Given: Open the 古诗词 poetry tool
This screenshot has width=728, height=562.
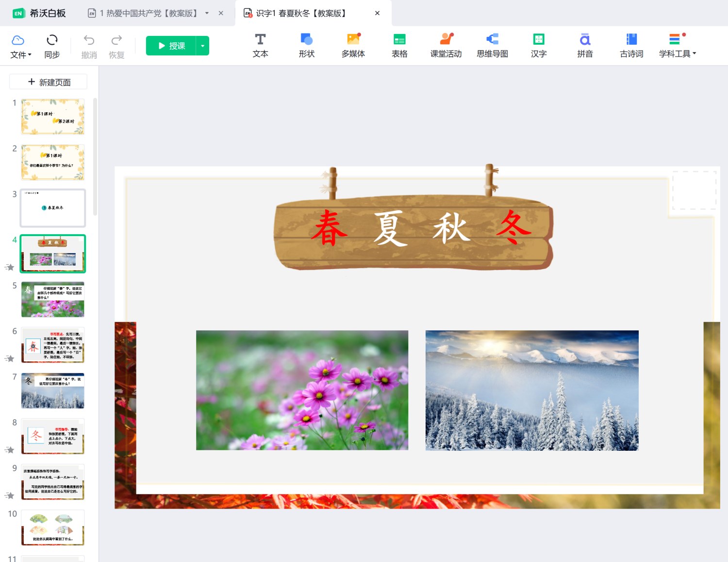Looking at the screenshot, I should pyautogui.click(x=631, y=45).
